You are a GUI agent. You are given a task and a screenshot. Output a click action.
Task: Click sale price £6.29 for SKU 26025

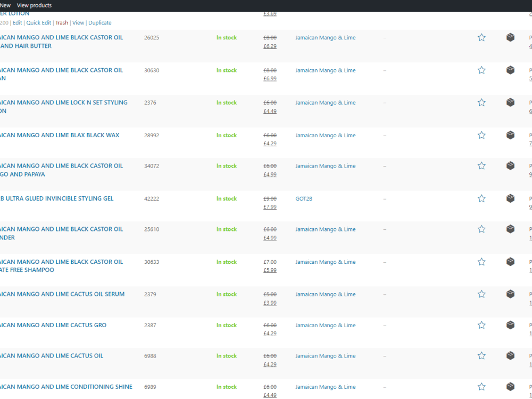[x=270, y=46]
